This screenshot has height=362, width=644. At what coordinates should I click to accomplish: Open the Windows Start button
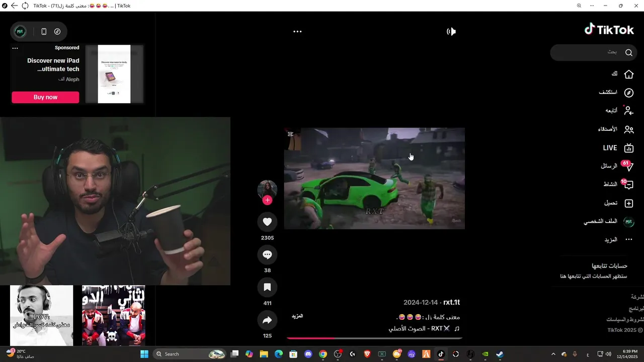click(144, 354)
